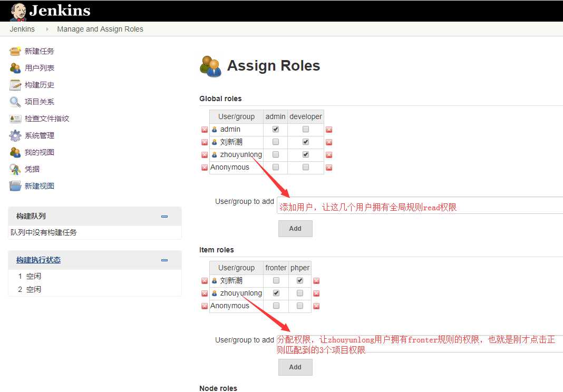This screenshot has height=392, width=563.
Task: Click fronter column header in Item roles
Action: (276, 268)
